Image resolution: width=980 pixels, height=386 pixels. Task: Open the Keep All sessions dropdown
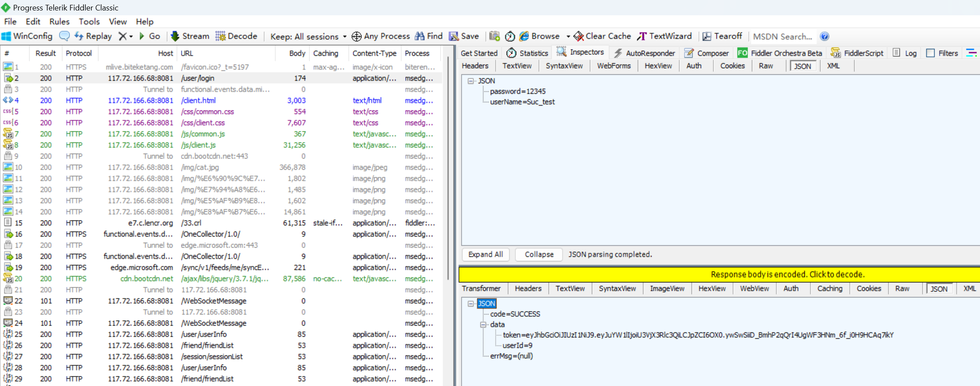pos(309,37)
